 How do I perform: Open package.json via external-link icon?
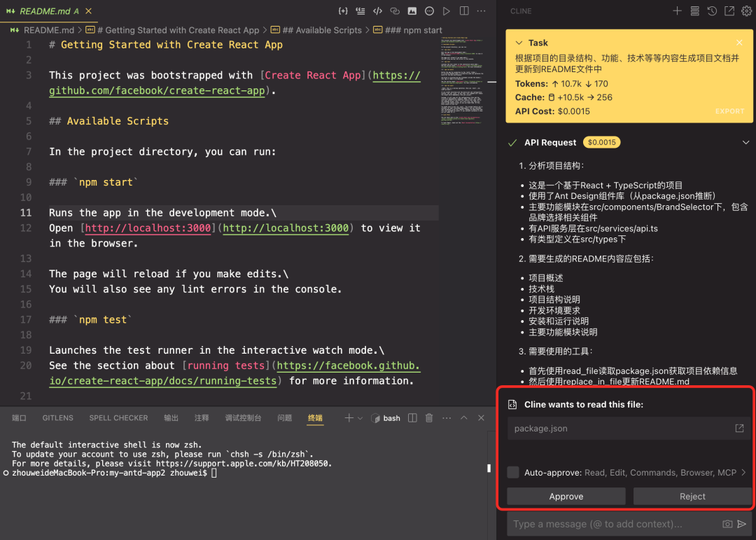click(739, 428)
